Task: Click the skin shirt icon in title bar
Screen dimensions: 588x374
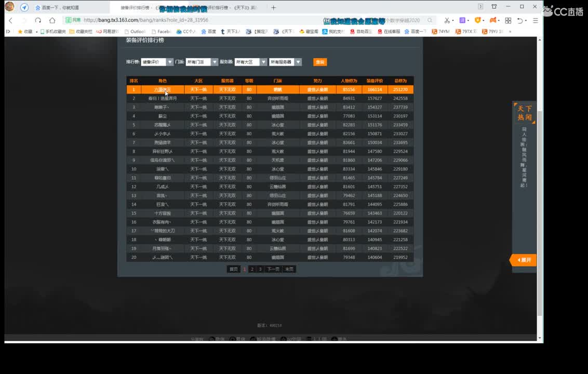Action: 495,6
